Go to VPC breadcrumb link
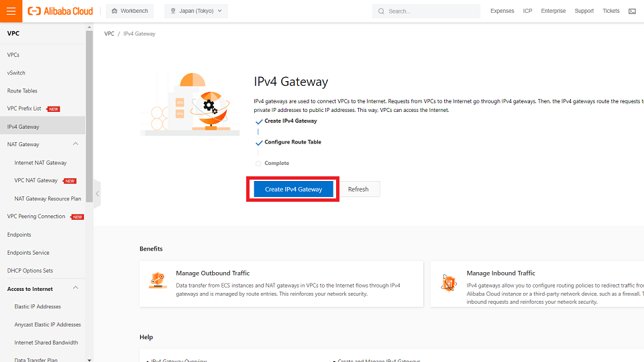 (109, 34)
